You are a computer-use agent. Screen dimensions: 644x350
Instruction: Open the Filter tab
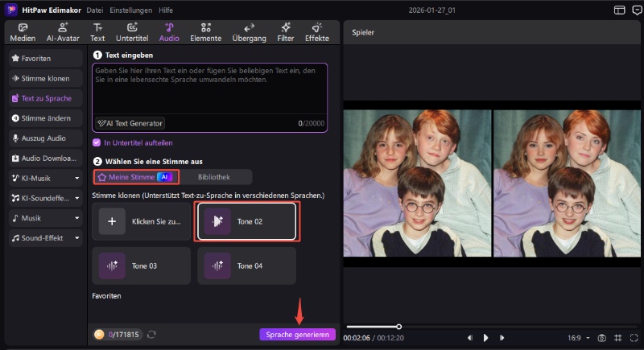click(x=286, y=32)
